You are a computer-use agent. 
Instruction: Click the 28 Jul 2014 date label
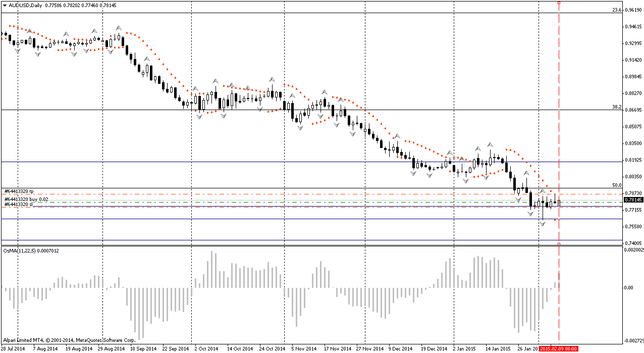(14, 348)
